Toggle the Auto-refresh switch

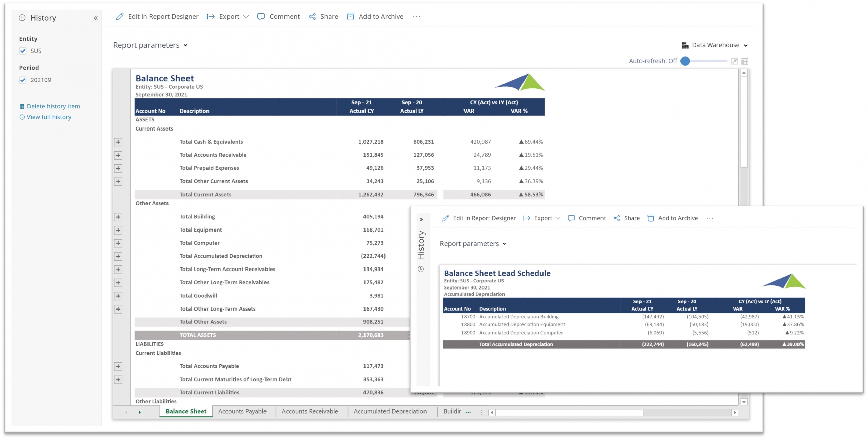coord(685,61)
